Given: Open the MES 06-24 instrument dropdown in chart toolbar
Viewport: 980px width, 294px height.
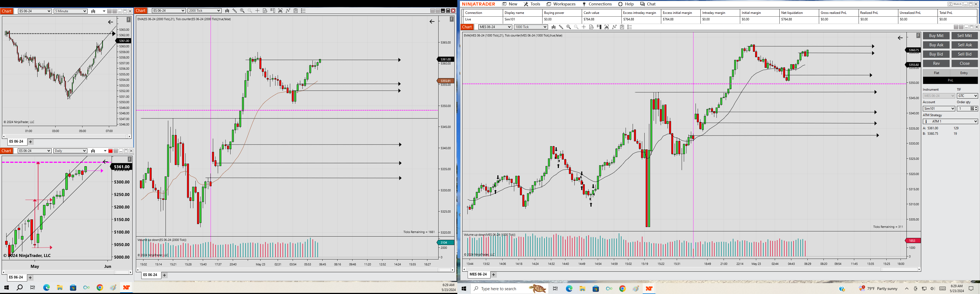Looking at the screenshot, I should [x=495, y=27].
